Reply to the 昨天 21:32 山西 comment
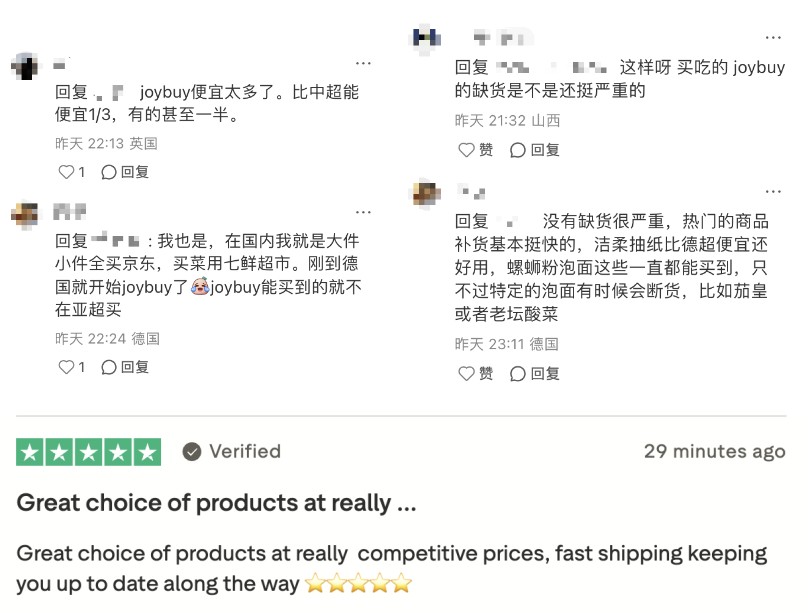The height and width of the screenshot is (613, 808). point(535,150)
